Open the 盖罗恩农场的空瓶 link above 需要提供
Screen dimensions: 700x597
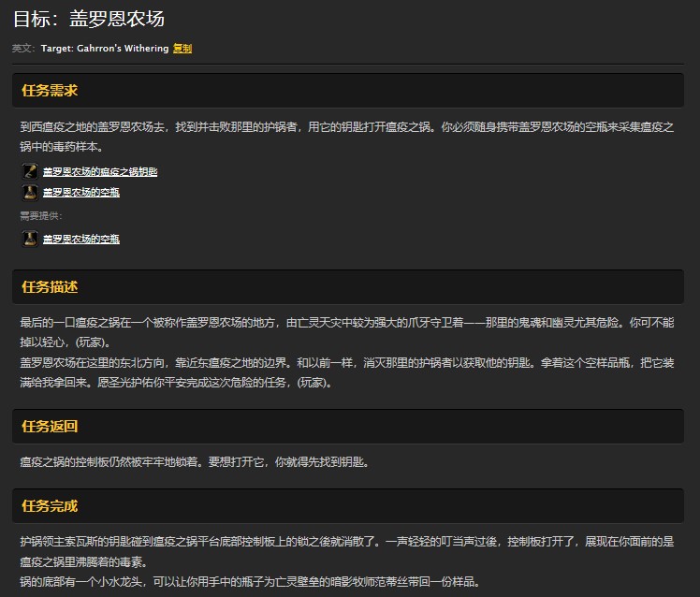[80, 193]
